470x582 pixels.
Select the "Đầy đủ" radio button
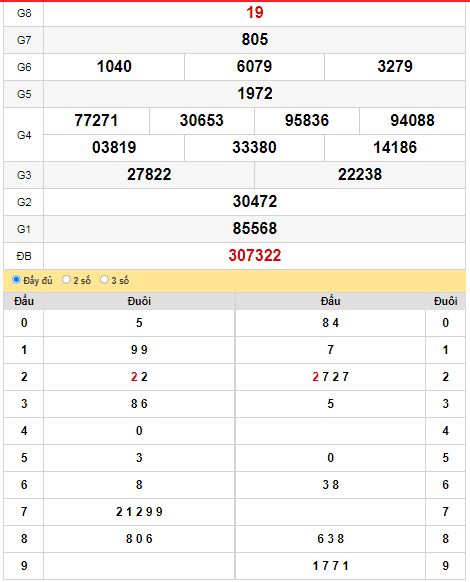click(x=16, y=279)
